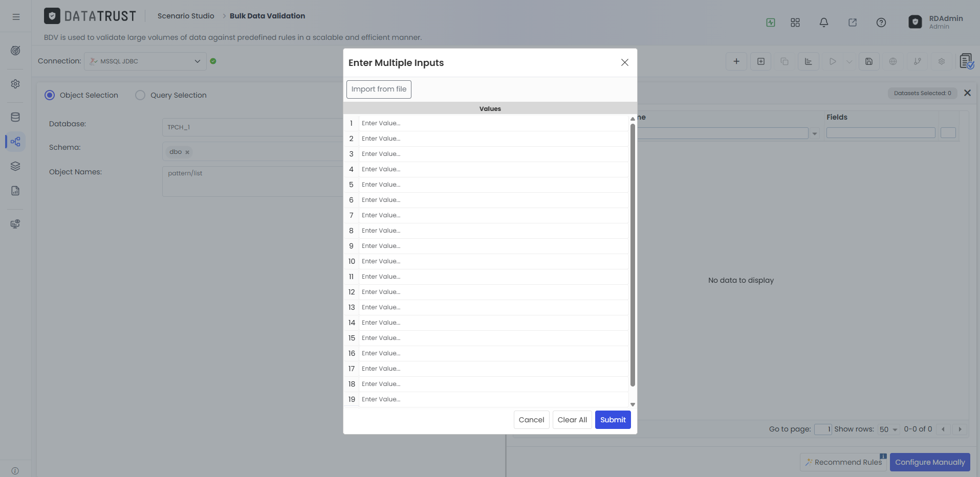The width and height of the screenshot is (980, 477).
Task: Select the Scenario Studio workflow sidebar icon
Action: coord(15,142)
